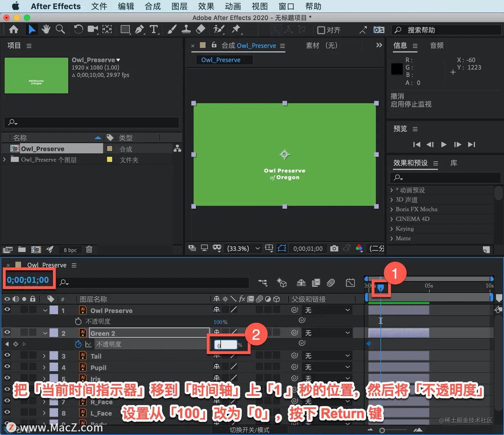Hide the Pupil layer eye
This screenshot has width=504, height=435.
point(7,367)
